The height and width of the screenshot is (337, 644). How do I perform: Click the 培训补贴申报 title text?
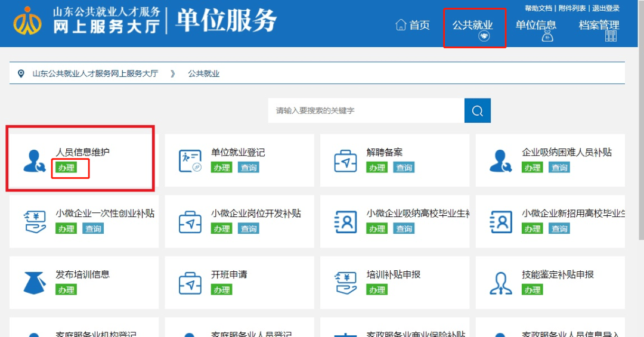coord(393,274)
